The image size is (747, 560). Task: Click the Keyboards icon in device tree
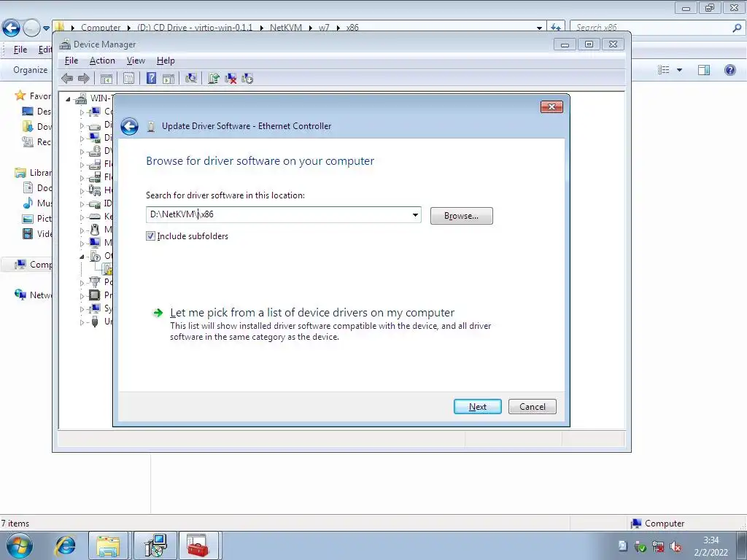tap(95, 216)
